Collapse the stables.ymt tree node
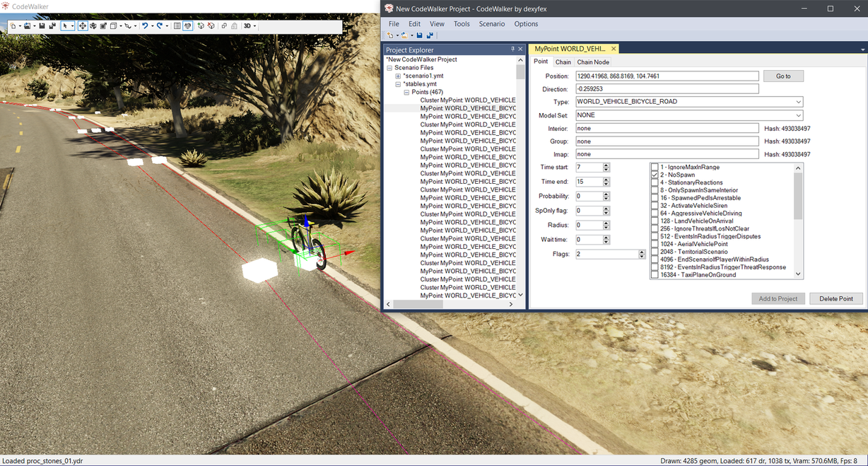Viewport: 868px width, 466px height. pyautogui.click(x=398, y=84)
